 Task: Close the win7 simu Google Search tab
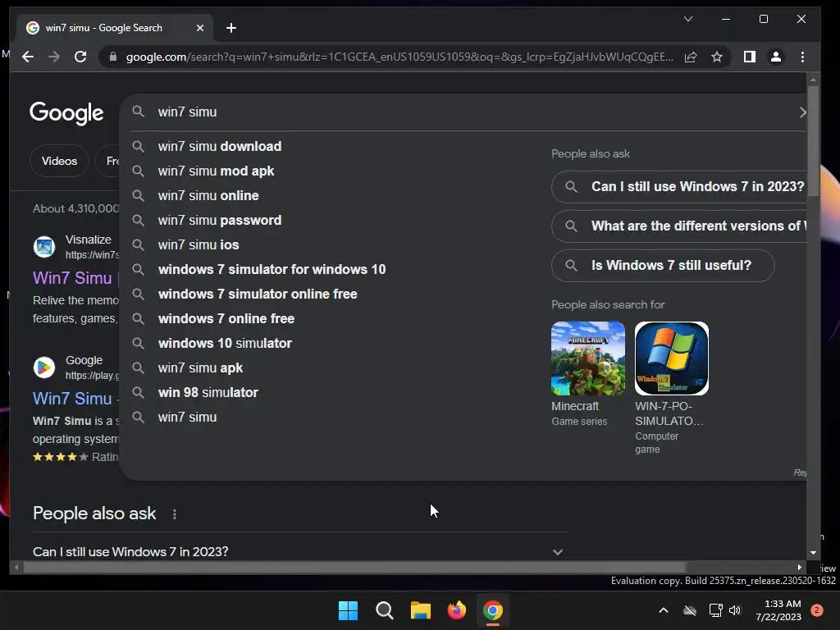(200, 28)
